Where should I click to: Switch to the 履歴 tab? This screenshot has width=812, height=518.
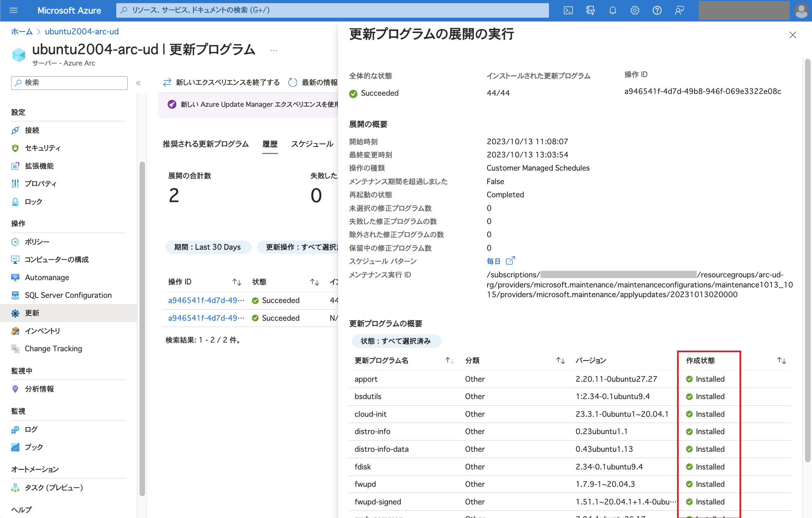coord(270,144)
